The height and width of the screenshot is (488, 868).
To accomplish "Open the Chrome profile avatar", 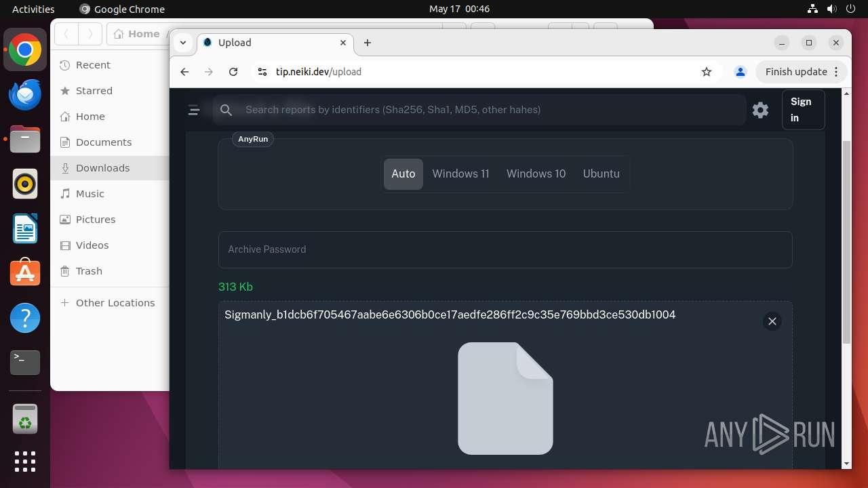I will pos(741,72).
